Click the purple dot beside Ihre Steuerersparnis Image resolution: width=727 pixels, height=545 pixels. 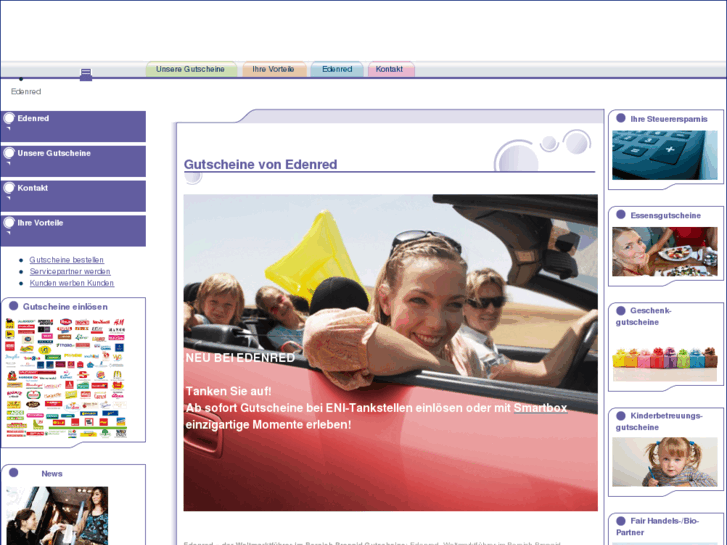click(x=621, y=118)
